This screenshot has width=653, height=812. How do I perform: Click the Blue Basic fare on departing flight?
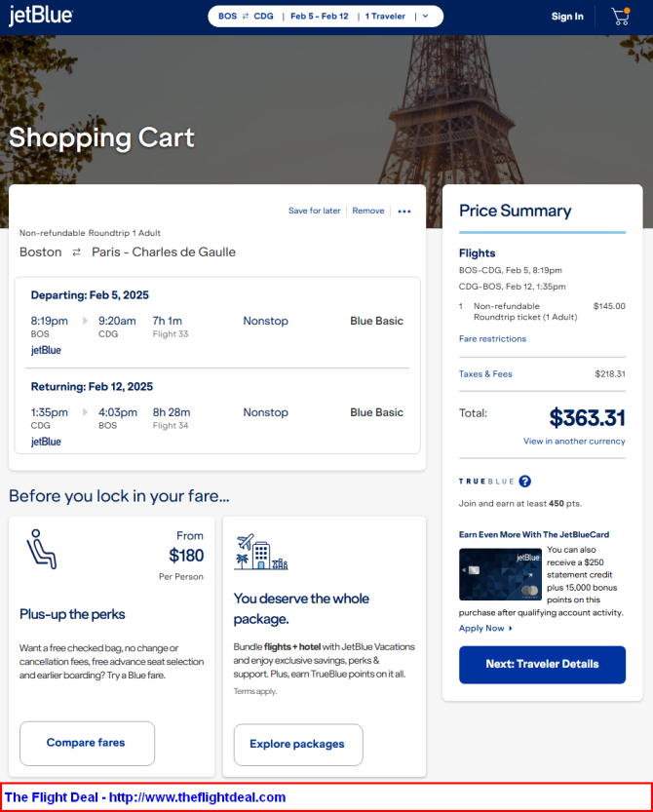click(376, 321)
